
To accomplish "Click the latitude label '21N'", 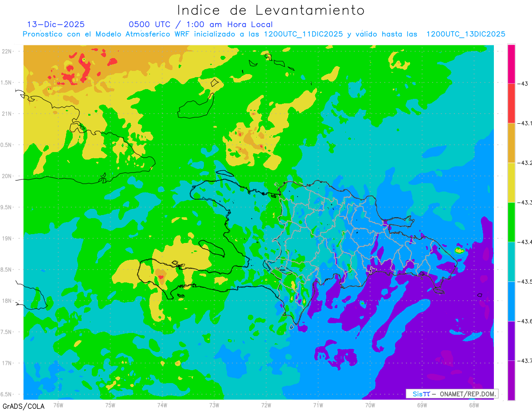I will (7, 114).
